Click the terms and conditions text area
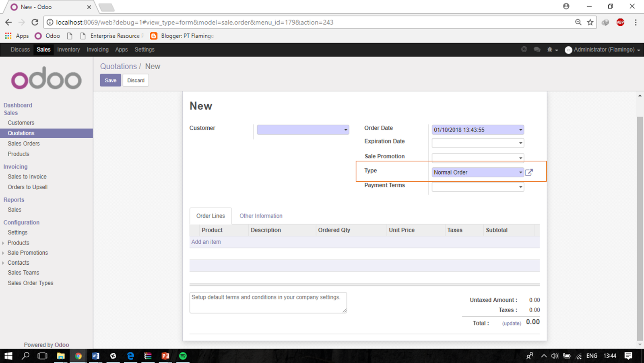The image size is (644, 363). click(x=268, y=303)
